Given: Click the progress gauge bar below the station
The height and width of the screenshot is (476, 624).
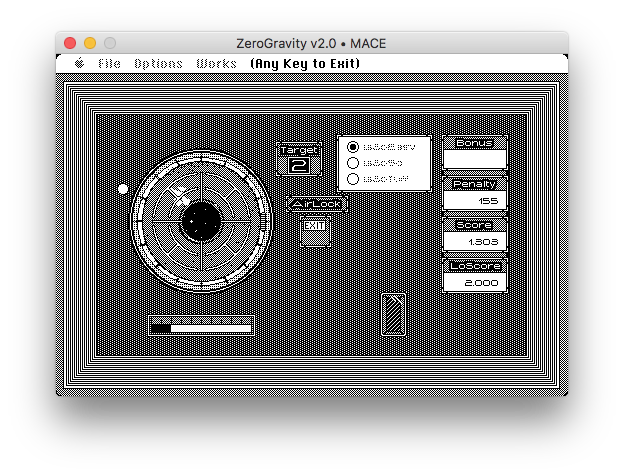Looking at the screenshot, I should click(201, 326).
